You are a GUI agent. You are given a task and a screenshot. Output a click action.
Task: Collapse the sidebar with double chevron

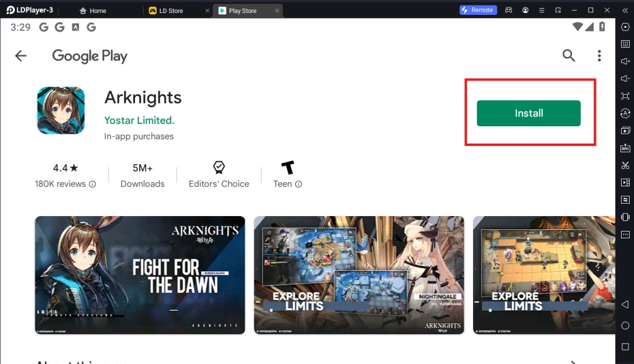[625, 11]
